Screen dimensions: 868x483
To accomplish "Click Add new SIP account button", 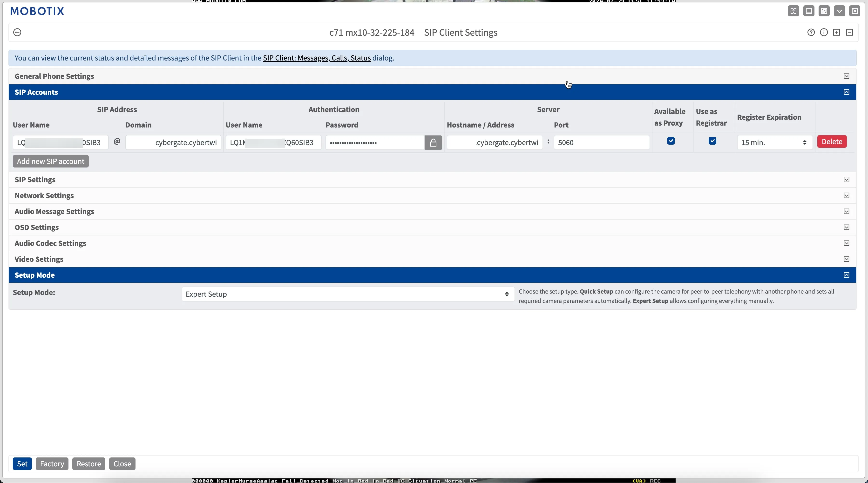I will pos(51,161).
